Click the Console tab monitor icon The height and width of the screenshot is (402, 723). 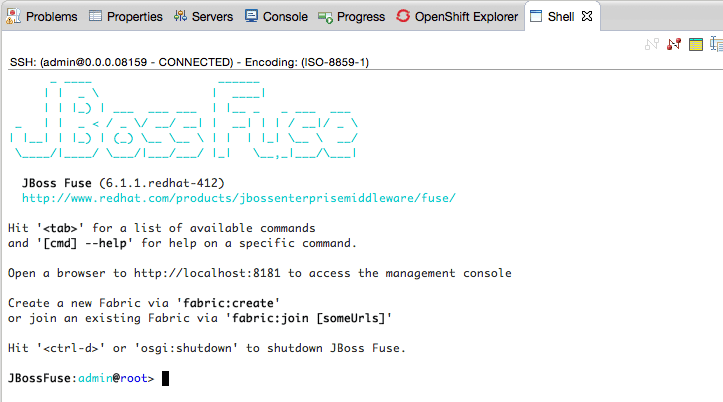pyautogui.click(x=251, y=16)
